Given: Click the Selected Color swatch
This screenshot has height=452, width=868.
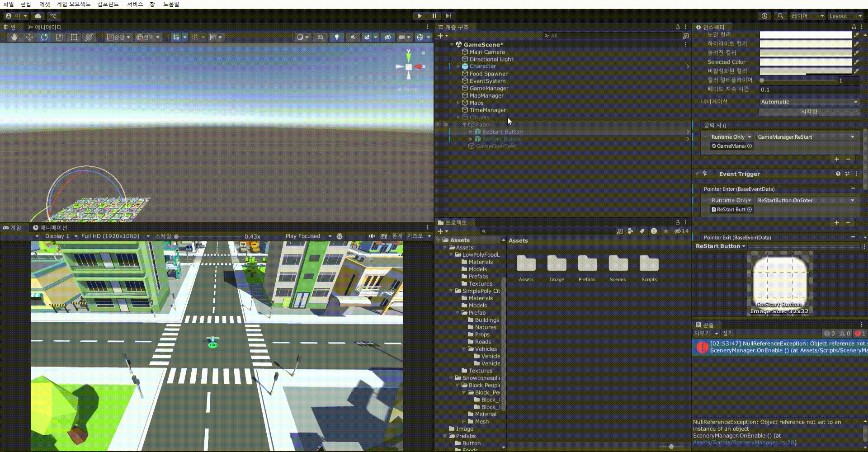Looking at the screenshot, I should 805,62.
